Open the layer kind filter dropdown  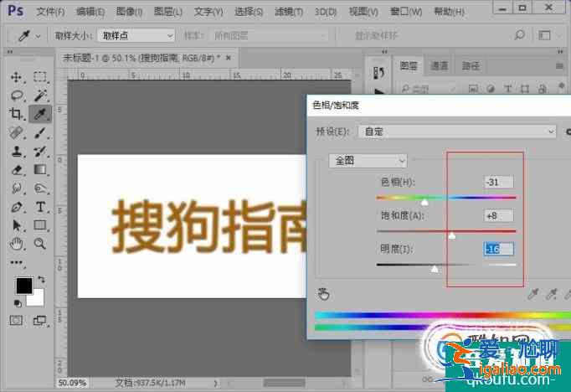[427, 89]
